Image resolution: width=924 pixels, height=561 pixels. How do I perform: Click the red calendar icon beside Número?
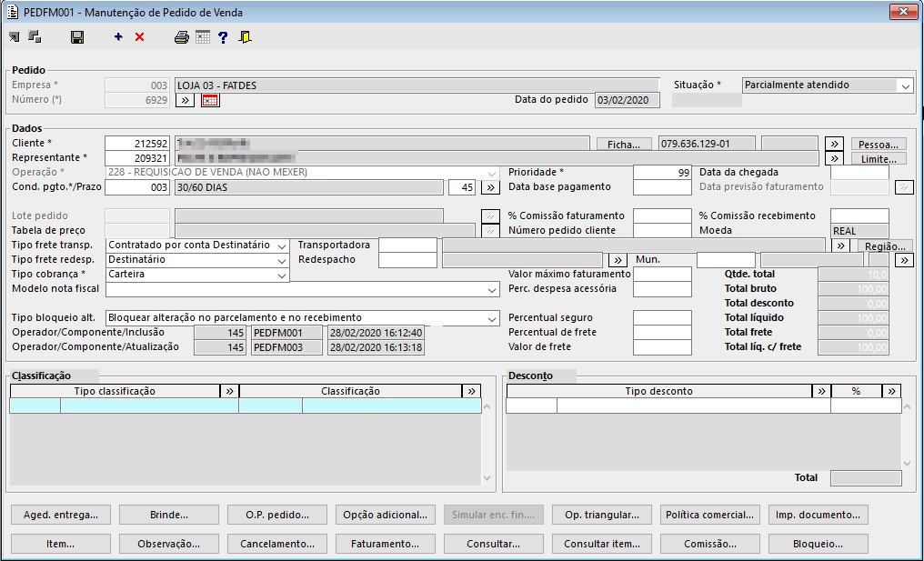(210, 100)
